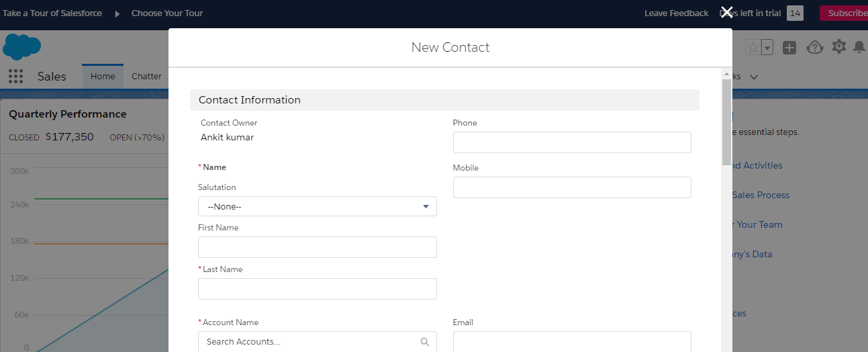This screenshot has width=868, height=352.
Task: Click the 14 days left badge
Action: point(795,13)
